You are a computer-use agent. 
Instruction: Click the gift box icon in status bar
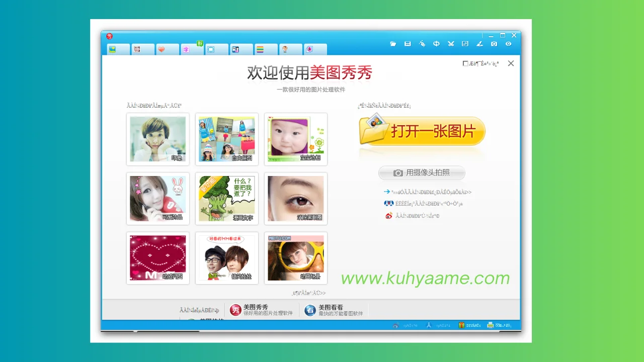click(461, 325)
